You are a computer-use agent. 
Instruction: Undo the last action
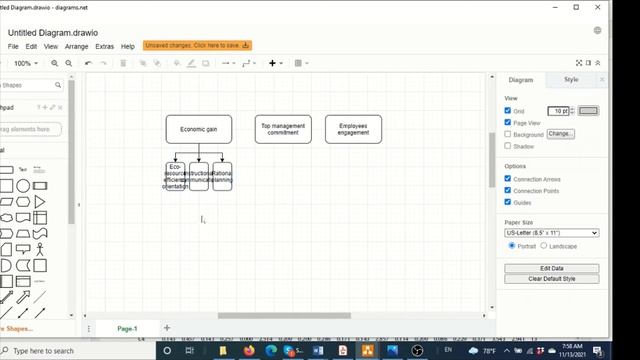89,63
